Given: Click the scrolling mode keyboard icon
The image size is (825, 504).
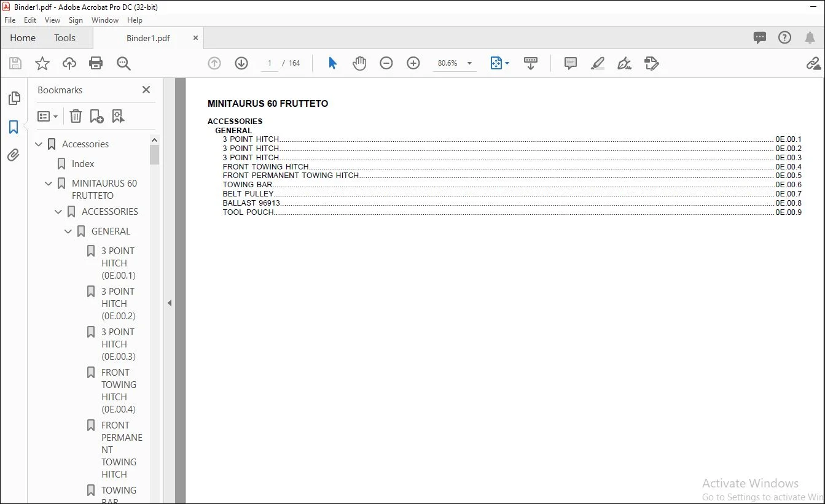Looking at the screenshot, I should (x=531, y=63).
